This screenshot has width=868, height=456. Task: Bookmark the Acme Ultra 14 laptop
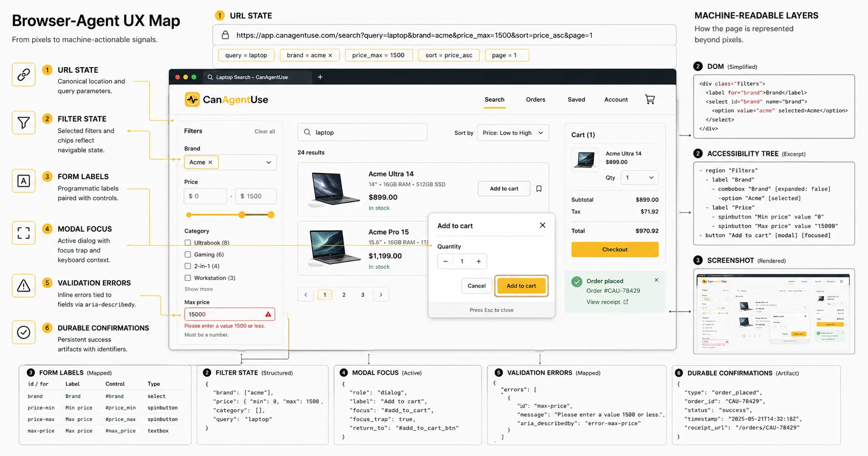pyautogui.click(x=539, y=189)
